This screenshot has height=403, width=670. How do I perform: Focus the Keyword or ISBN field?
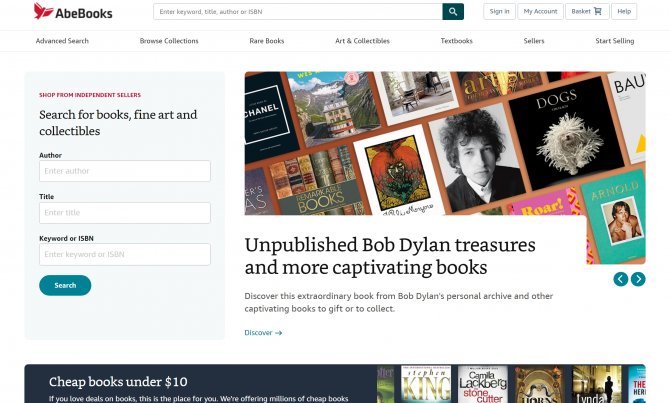tap(125, 254)
